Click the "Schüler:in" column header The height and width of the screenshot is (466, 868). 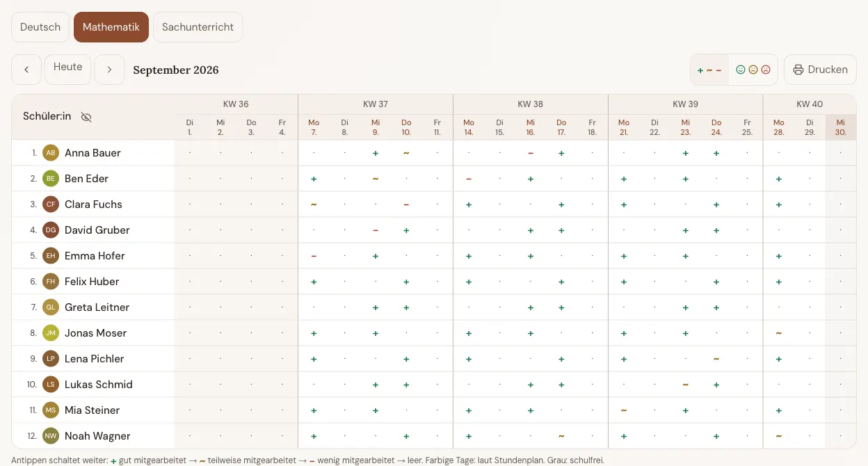pyautogui.click(x=47, y=116)
